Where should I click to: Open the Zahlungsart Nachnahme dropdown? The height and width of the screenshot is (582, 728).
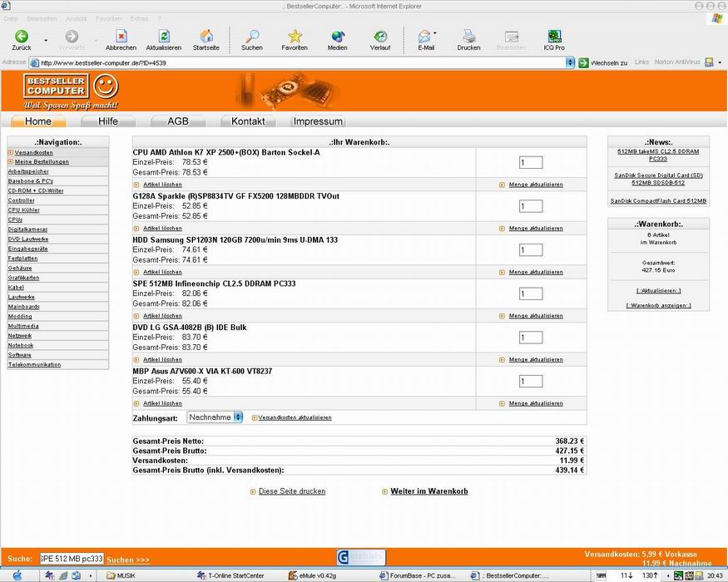(215, 417)
